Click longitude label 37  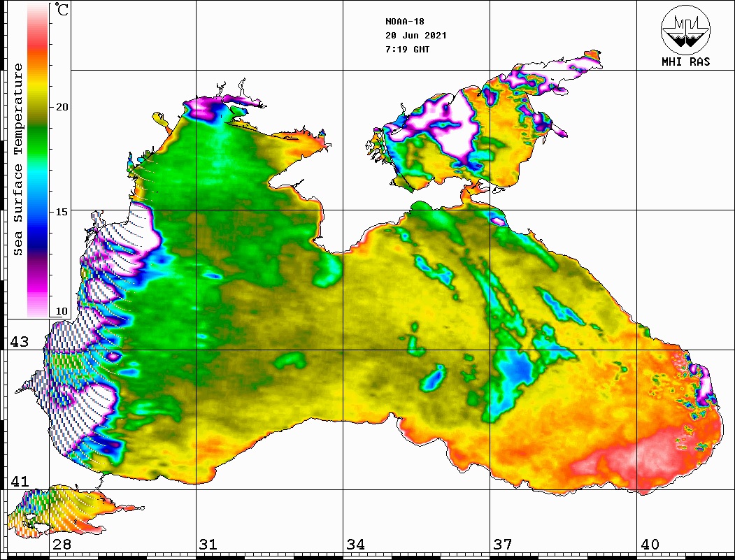[503, 545]
